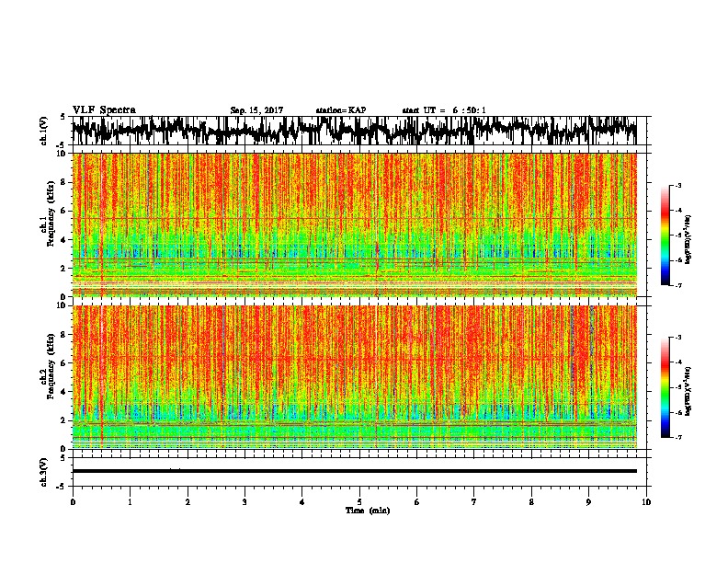Select the "start UT = 6:50:1" text

(444, 110)
